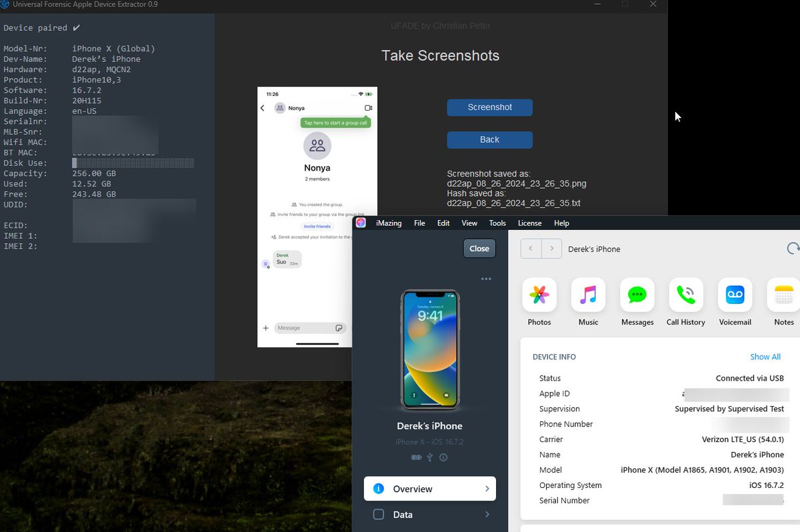Go forward with the right navigation arrow

pos(551,249)
